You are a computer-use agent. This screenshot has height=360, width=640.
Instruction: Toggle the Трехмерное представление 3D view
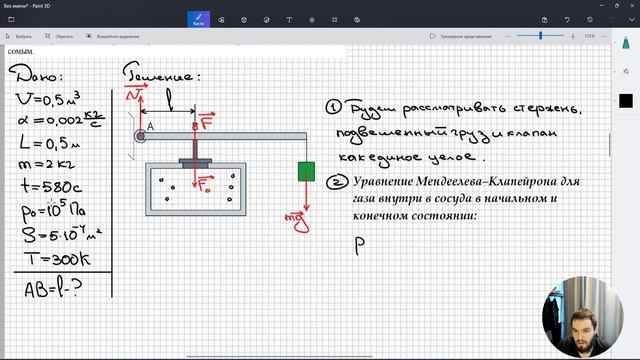point(461,36)
